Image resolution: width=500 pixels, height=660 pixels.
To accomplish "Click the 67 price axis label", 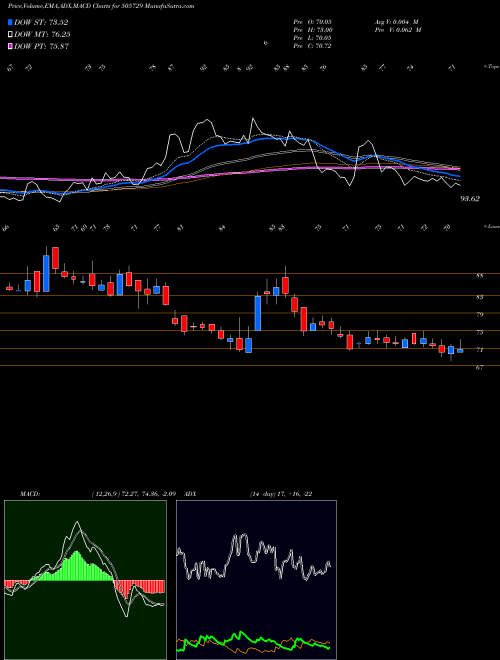I will tap(480, 367).
